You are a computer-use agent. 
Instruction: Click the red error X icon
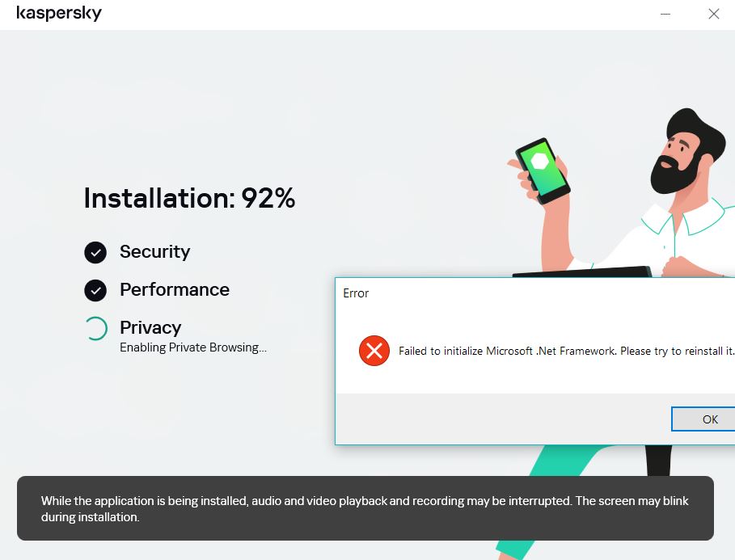click(374, 351)
